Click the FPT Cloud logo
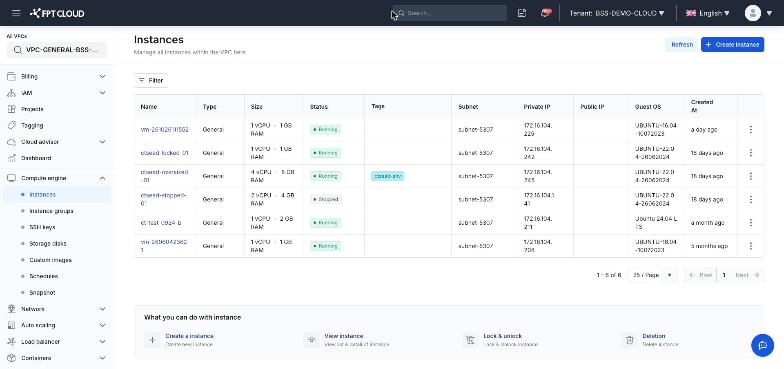 coord(58,13)
